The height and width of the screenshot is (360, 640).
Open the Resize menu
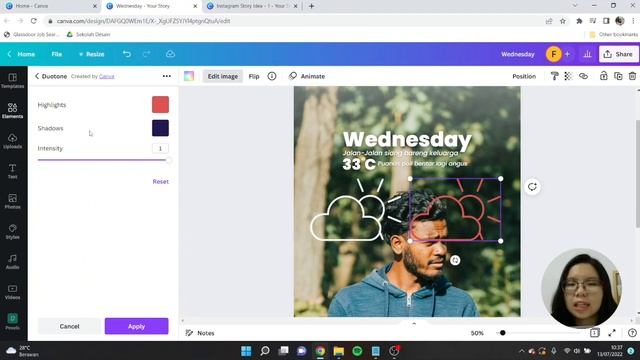pos(91,54)
